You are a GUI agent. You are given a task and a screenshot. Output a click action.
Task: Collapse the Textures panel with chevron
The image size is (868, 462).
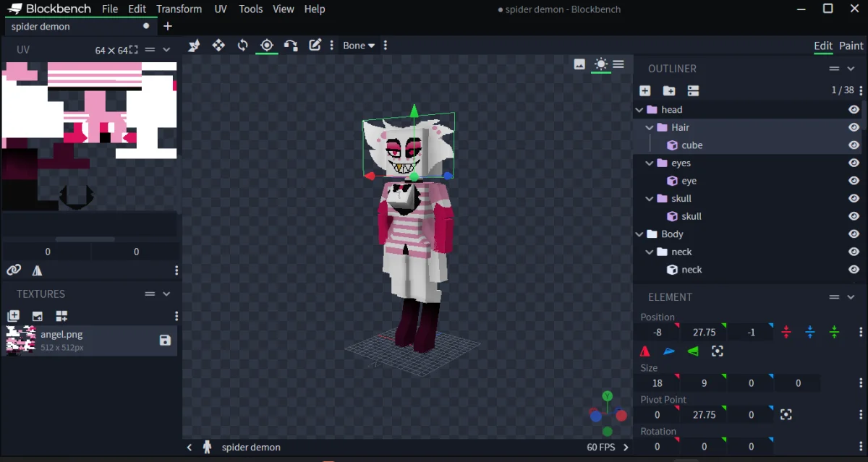(166, 294)
